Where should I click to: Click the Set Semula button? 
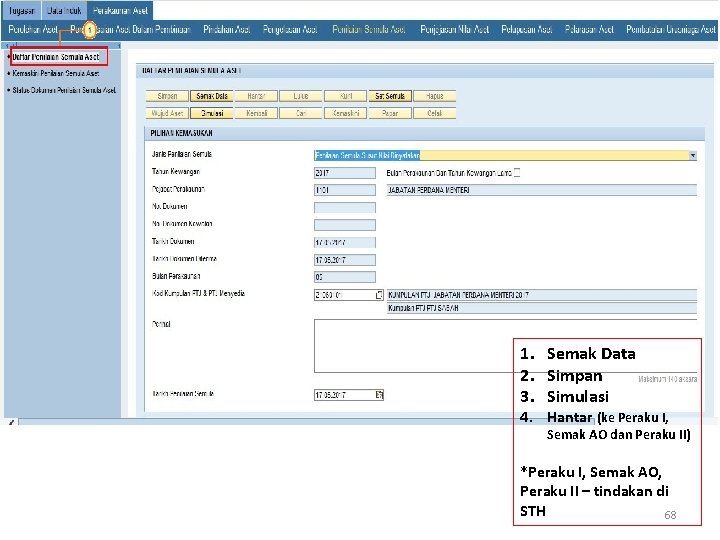[x=390, y=96]
